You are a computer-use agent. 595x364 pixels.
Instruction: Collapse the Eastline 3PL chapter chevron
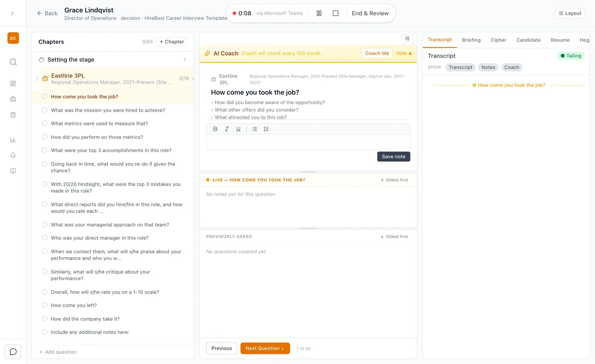(193, 79)
